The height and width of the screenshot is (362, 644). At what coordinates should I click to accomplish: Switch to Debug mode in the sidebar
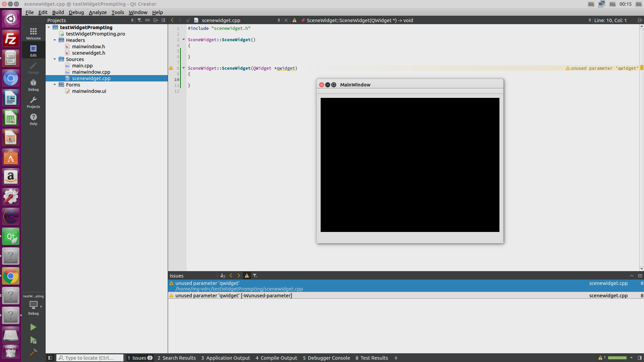33,84
